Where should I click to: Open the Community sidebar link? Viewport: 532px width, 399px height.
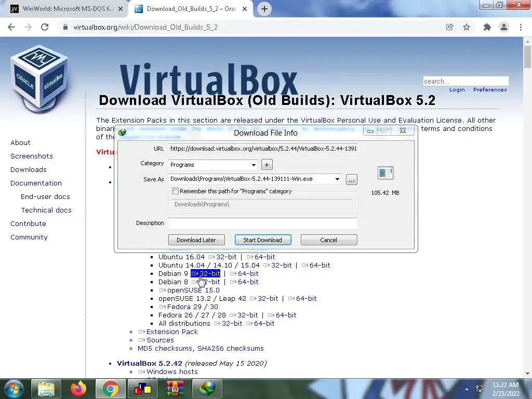click(29, 237)
